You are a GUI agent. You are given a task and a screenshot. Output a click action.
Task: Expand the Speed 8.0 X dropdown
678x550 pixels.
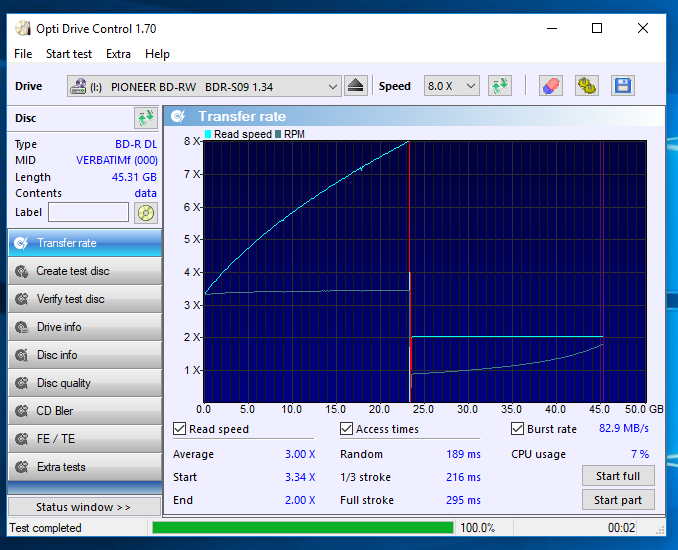click(x=471, y=86)
